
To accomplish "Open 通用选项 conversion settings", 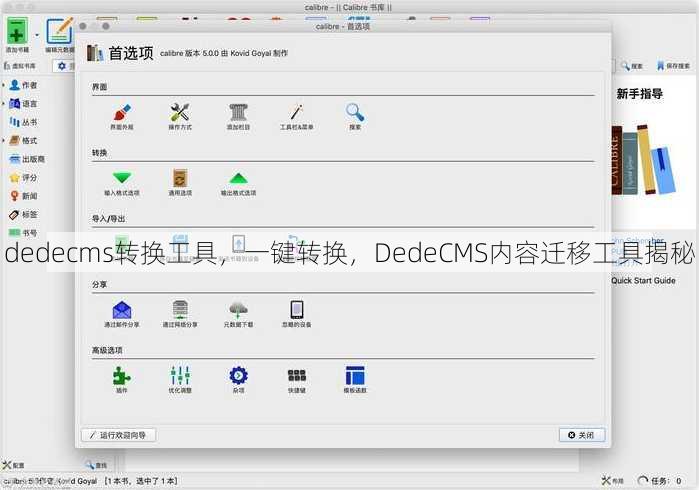I will (x=180, y=183).
